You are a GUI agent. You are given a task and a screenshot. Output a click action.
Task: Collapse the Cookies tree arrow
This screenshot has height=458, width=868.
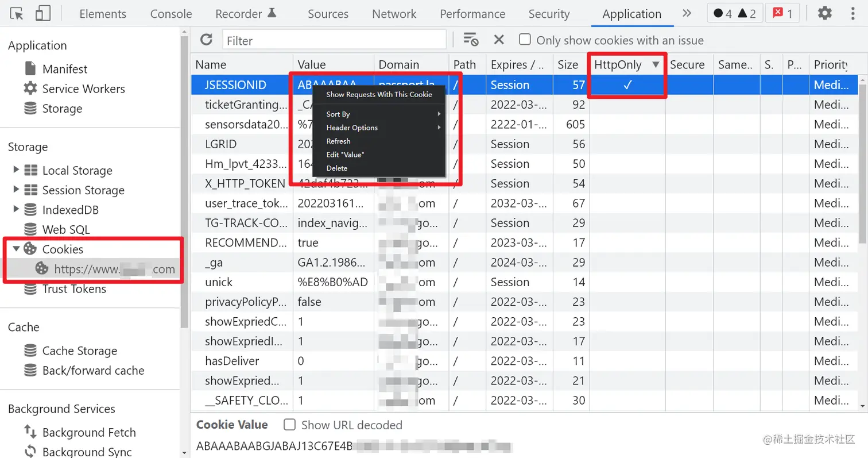pos(15,249)
